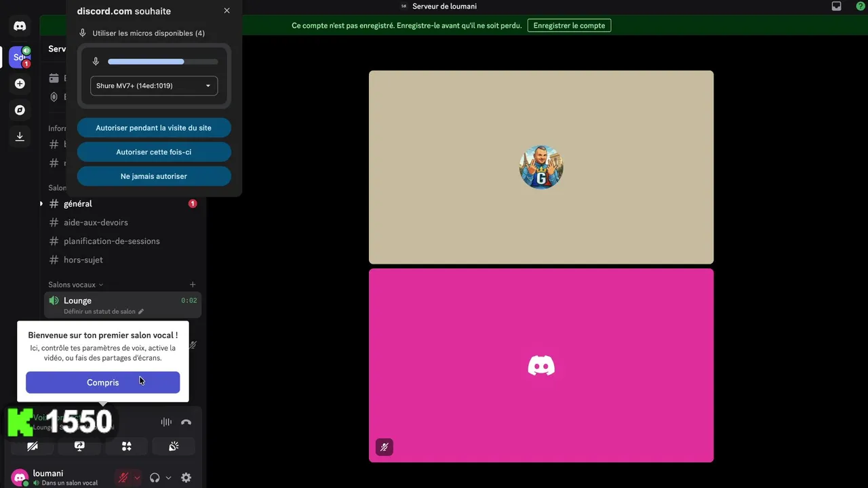Unmute the microphone next to loumani

pyautogui.click(x=123, y=478)
